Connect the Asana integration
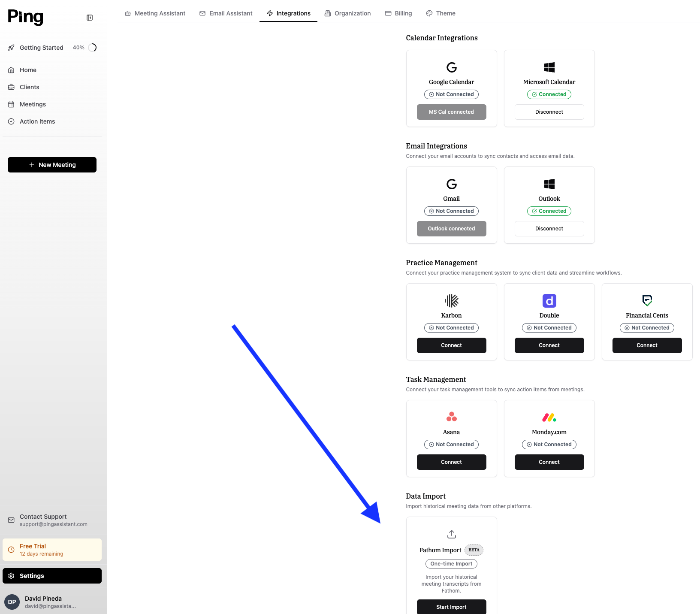The height and width of the screenshot is (614, 700). point(451,462)
